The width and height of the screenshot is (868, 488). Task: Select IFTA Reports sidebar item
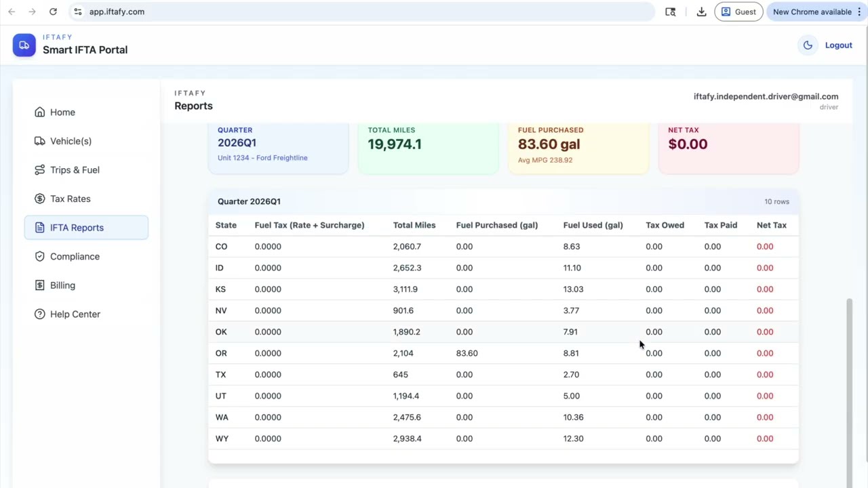point(86,228)
